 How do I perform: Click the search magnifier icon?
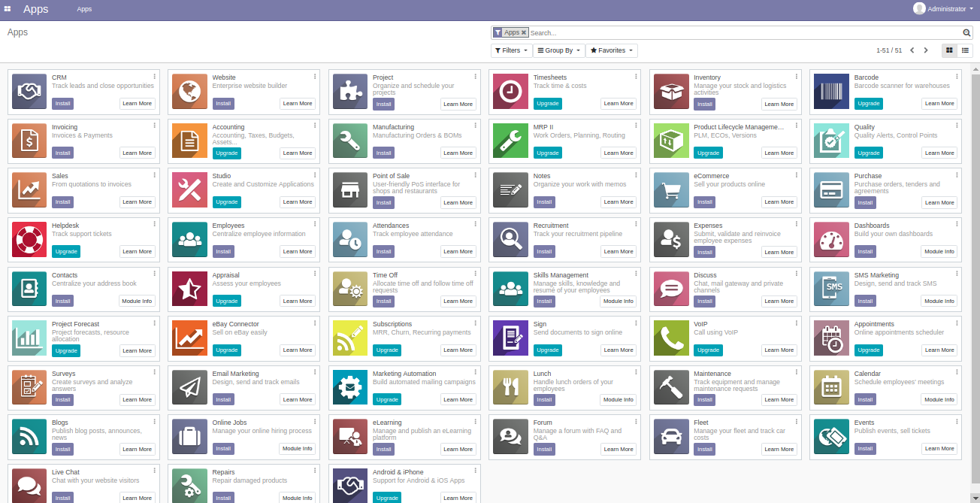pos(967,33)
